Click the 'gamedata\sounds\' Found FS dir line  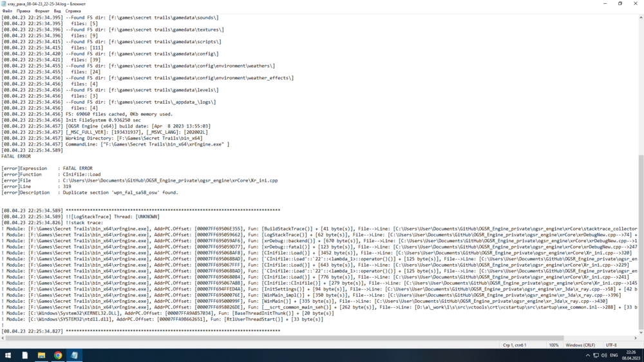pos(110,17)
